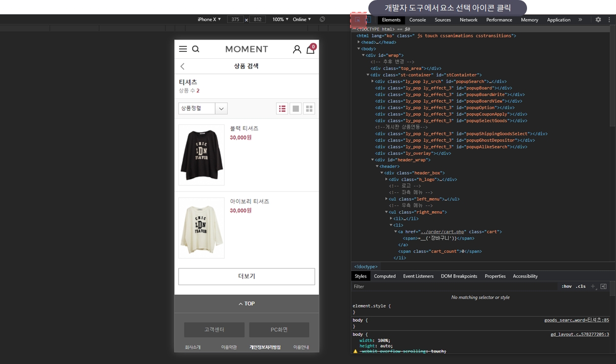Open DevTools settings gear

tap(598, 20)
